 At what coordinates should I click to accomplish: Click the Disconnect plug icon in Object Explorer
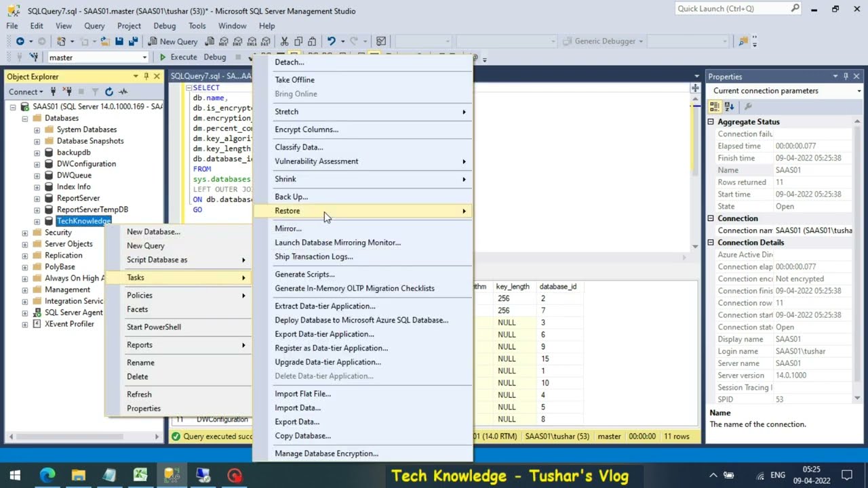click(x=67, y=91)
